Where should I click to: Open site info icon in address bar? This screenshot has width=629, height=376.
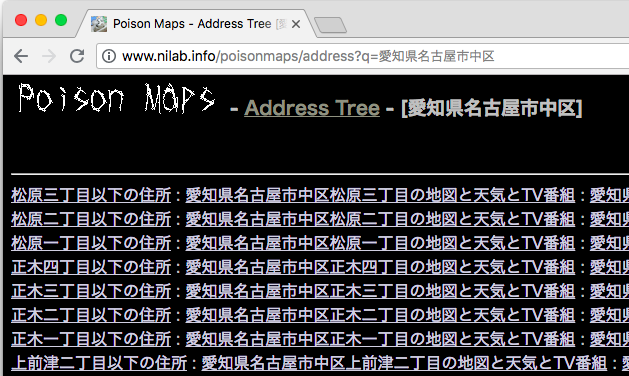click(109, 56)
